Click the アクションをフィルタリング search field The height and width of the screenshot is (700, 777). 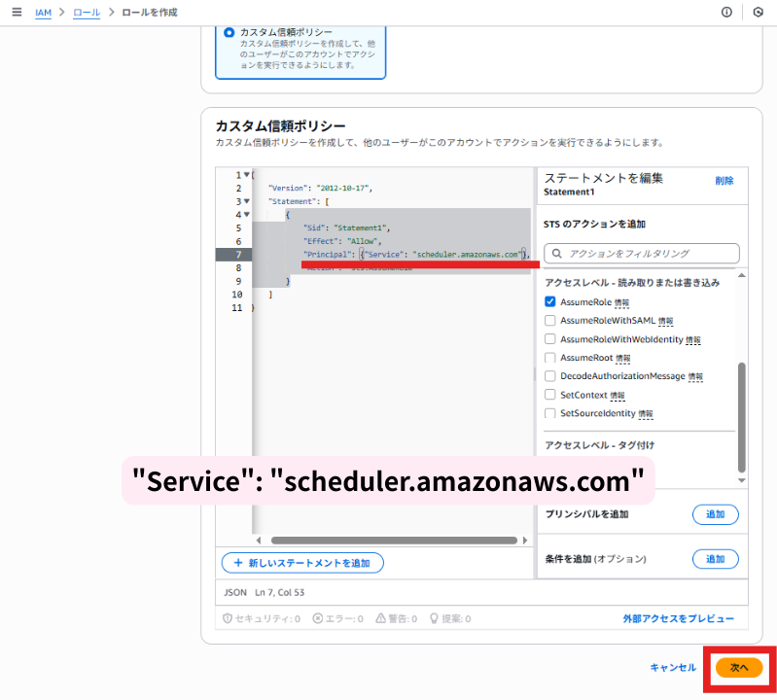tap(642, 253)
